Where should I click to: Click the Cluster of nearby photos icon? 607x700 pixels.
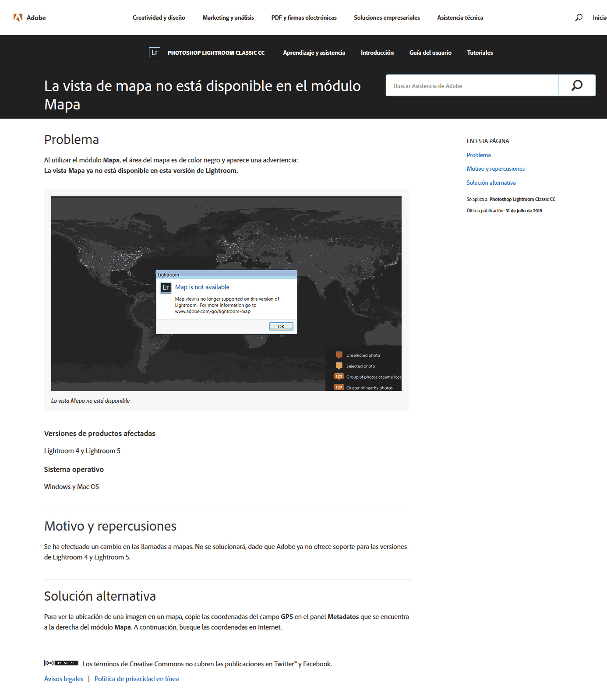339,387
